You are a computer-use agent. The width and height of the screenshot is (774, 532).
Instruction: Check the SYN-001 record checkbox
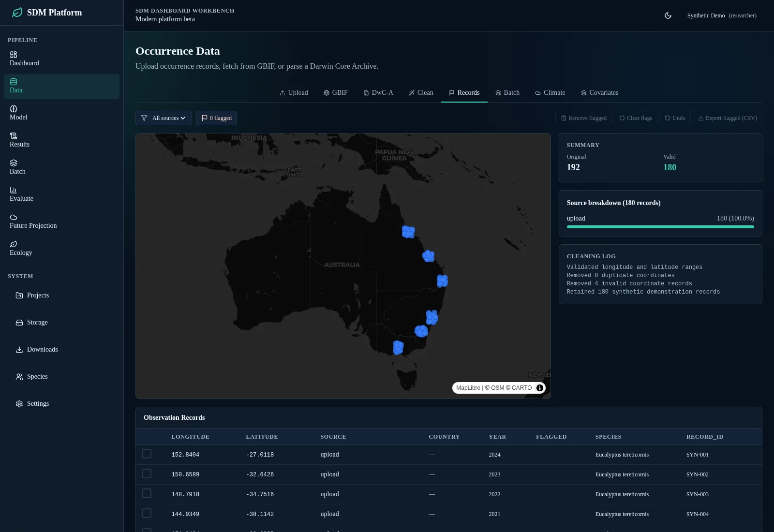(x=147, y=454)
